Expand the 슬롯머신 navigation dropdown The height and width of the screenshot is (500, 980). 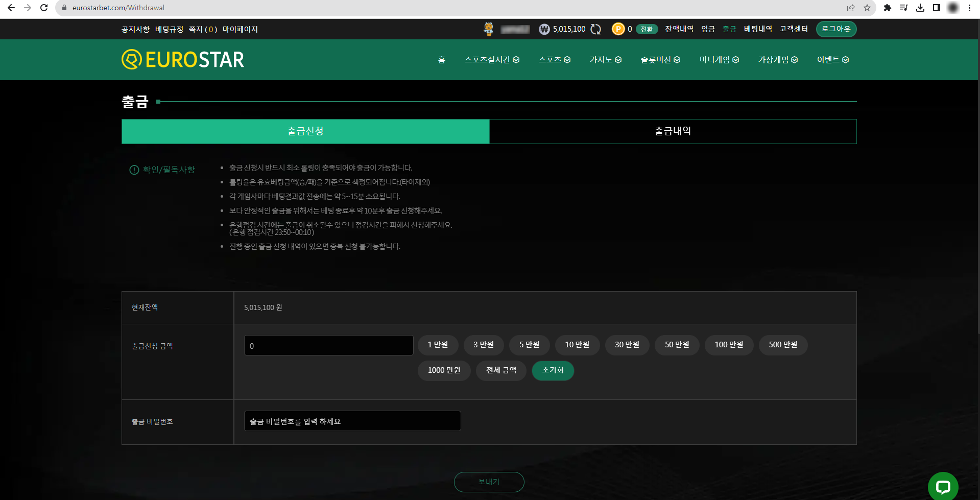click(660, 60)
